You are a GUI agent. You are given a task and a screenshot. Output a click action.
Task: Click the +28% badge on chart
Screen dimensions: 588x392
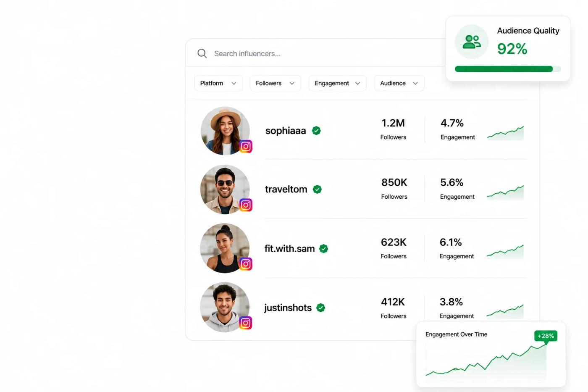tap(546, 336)
